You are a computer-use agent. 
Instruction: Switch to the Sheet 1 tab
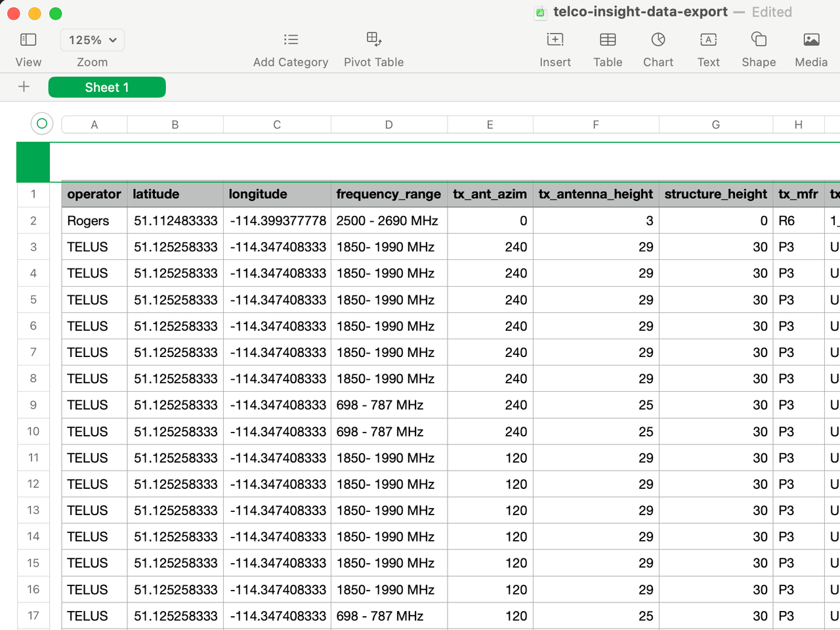tap(107, 87)
